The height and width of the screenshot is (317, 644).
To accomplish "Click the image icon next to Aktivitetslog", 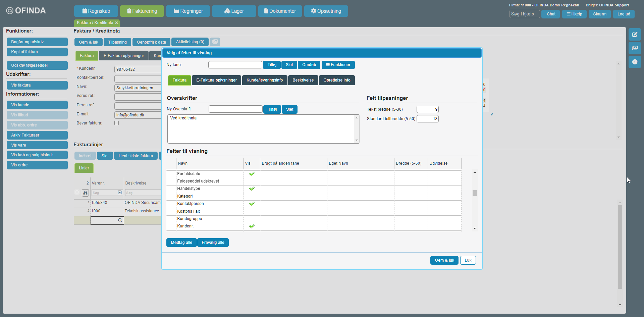I will 215,42.
